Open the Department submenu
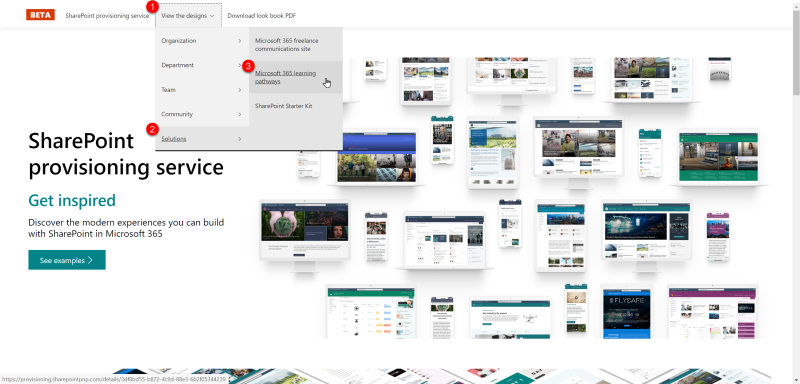 pyautogui.click(x=202, y=65)
